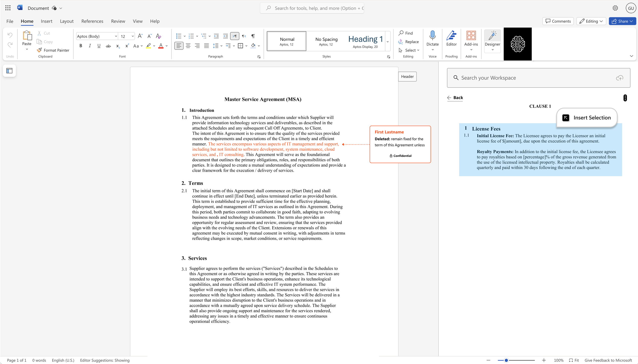This screenshot has width=638, height=364.
Task: Toggle paragraph marks visibility
Action: pos(253,36)
